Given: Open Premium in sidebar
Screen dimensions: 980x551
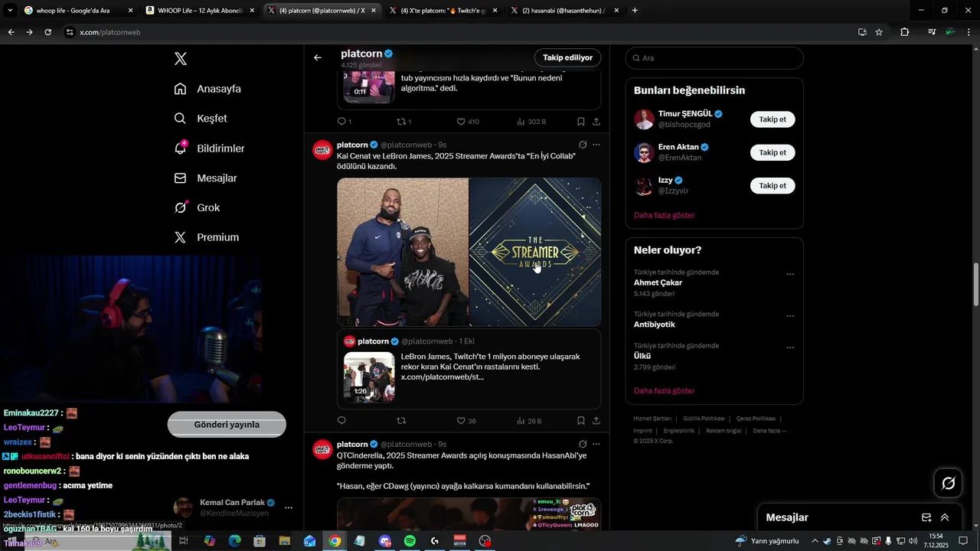Looking at the screenshot, I should [207, 237].
